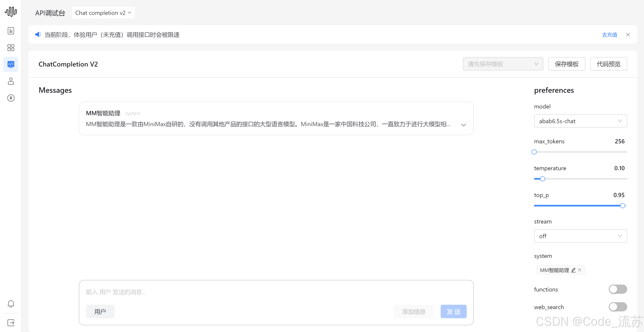This screenshot has height=332, width=644.
Task: Edit MM智能助理 system tag with pencil icon
Action: [x=573, y=270]
